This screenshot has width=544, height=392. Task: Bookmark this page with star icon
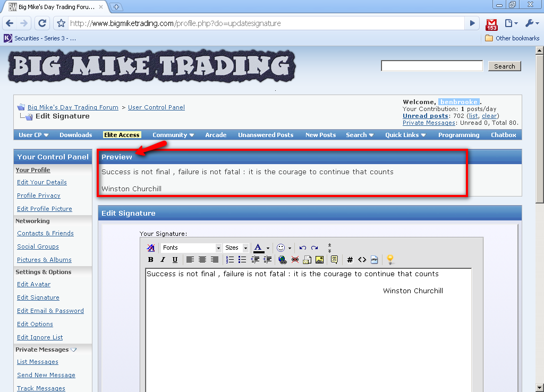point(61,23)
